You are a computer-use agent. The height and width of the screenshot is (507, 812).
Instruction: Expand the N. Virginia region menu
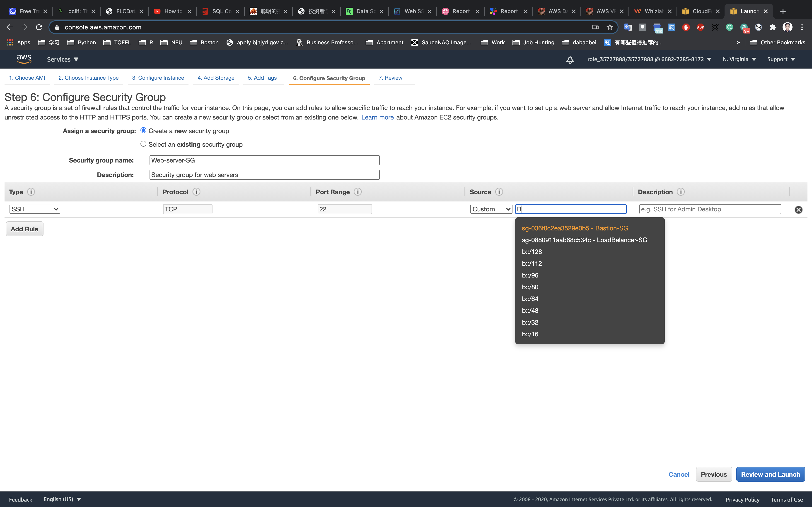[x=739, y=59]
